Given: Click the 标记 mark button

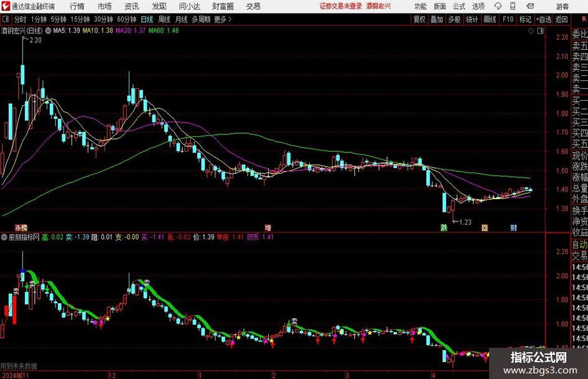Looking at the screenshot, I should click(x=525, y=19).
